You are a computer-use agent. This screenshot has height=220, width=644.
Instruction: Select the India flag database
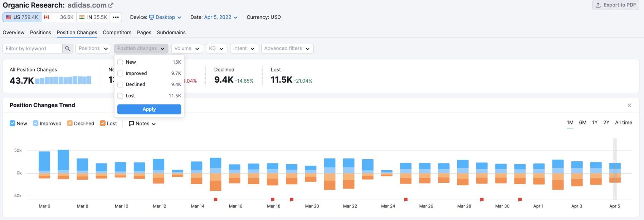[x=93, y=17]
